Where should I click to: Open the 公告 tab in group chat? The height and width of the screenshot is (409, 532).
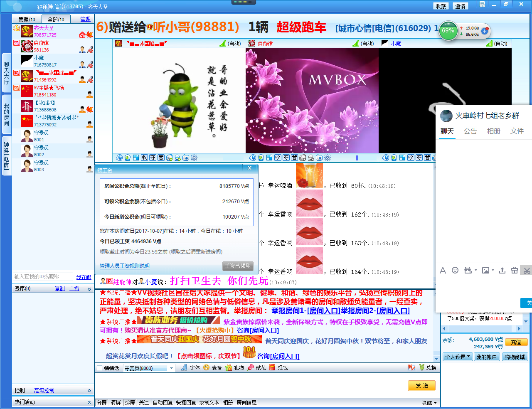[x=470, y=131]
